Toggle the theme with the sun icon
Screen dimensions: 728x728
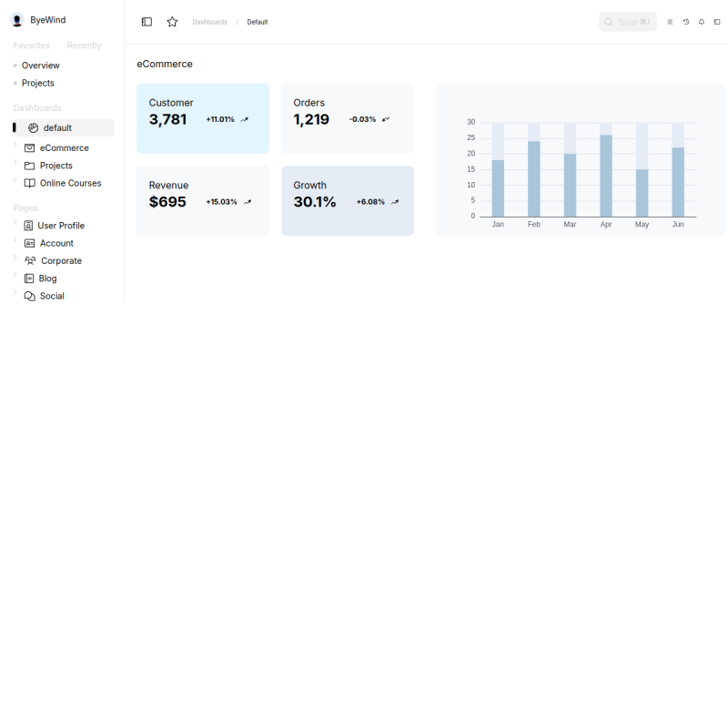point(670,21)
